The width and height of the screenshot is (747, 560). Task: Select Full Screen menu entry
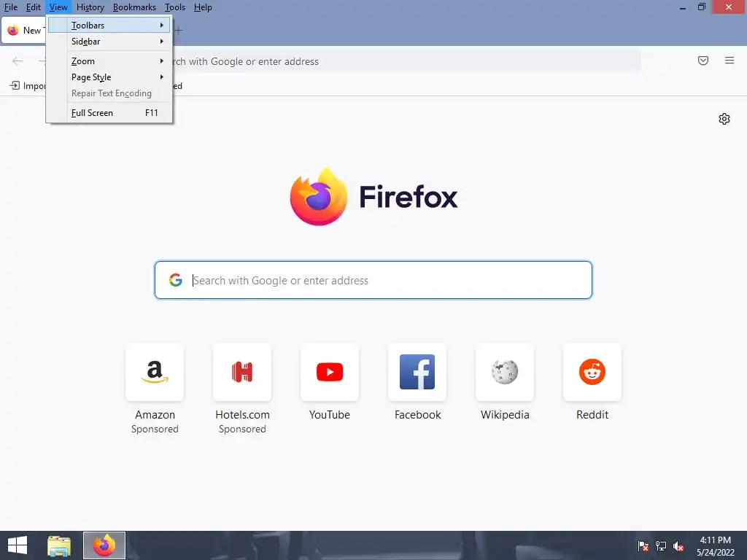[x=109, y=113]
